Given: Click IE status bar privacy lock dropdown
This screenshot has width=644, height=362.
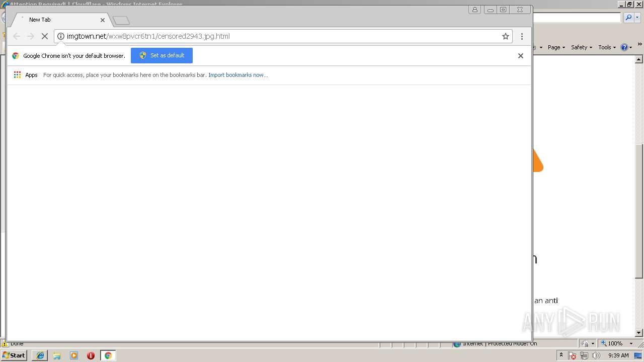Looking at the screenshot, I should click(588, 343).
